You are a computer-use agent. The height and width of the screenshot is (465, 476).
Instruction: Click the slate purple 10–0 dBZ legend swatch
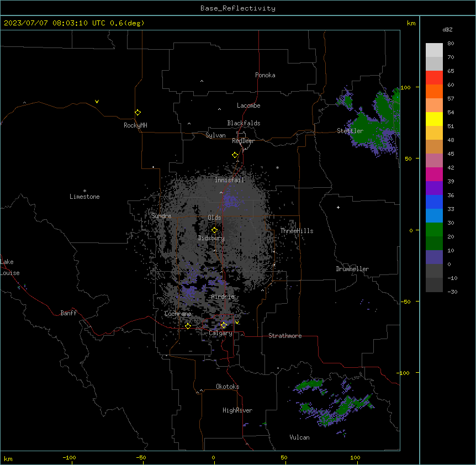tap(434, 257)
